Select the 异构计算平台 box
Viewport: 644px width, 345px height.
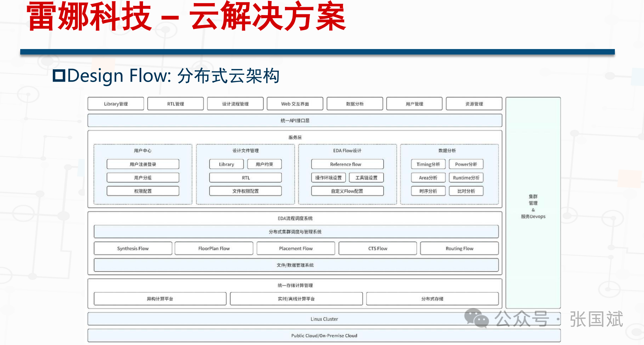pyautogui.click(x=160, y=299)
